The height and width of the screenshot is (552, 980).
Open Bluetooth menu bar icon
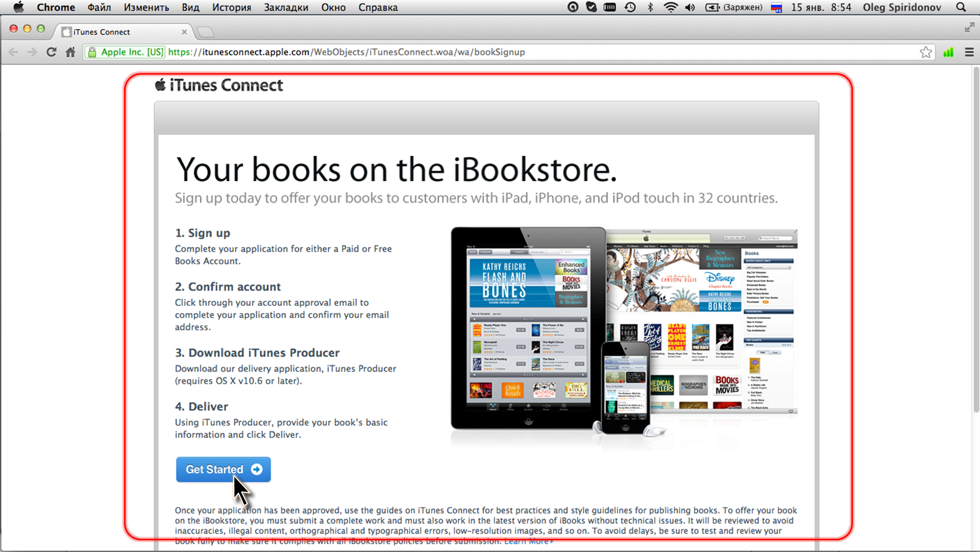click(x=650, y=7)
